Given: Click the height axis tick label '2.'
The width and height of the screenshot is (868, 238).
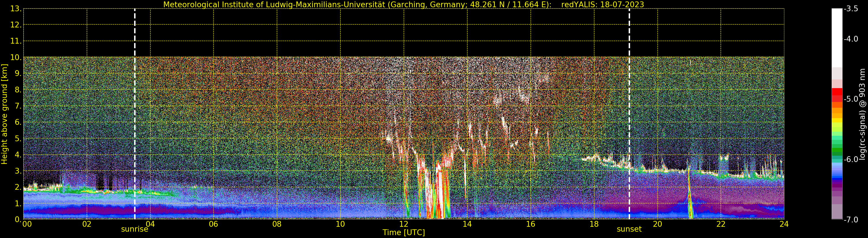Looking at the screenshot, I should (x=18, y=187).
